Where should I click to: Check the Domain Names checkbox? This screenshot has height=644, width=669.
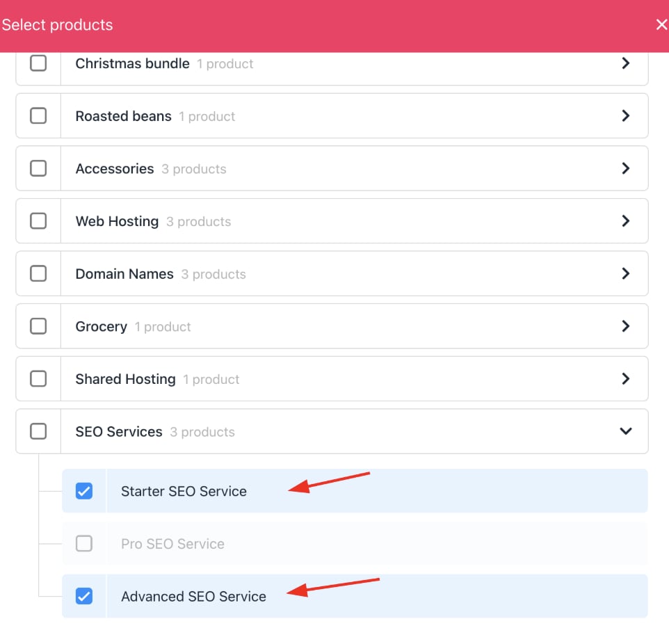tap(38, 273)
